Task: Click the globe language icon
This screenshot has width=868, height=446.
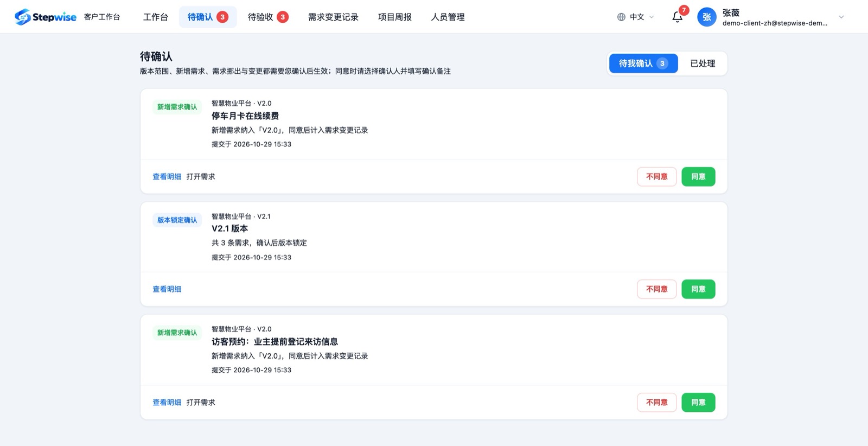Action: (621, 17)
